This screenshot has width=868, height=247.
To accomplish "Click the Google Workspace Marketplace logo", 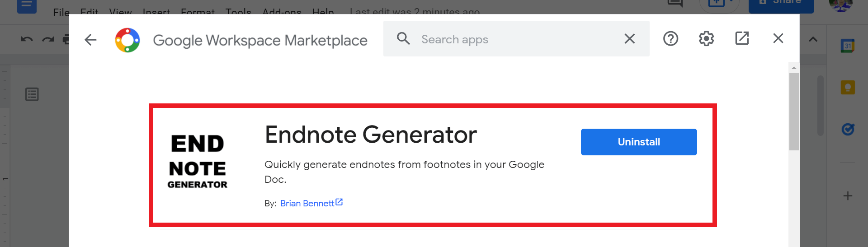I will click(x=127, y=40).
